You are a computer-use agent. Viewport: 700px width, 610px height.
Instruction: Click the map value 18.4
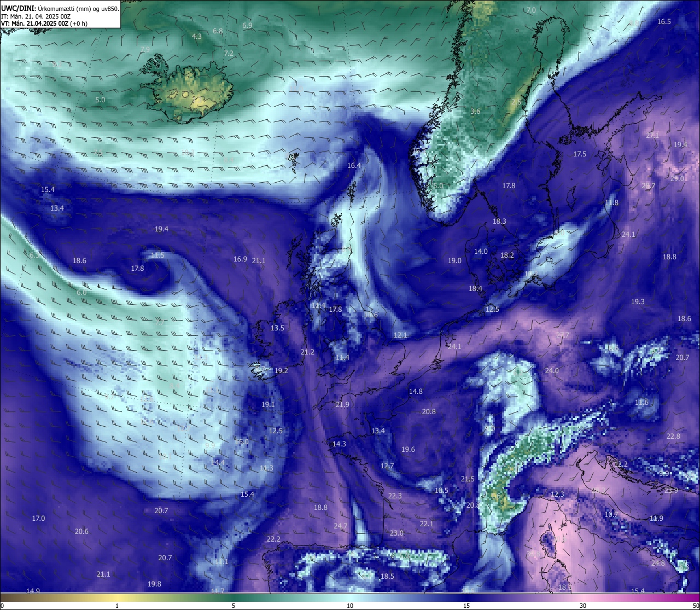475,288
